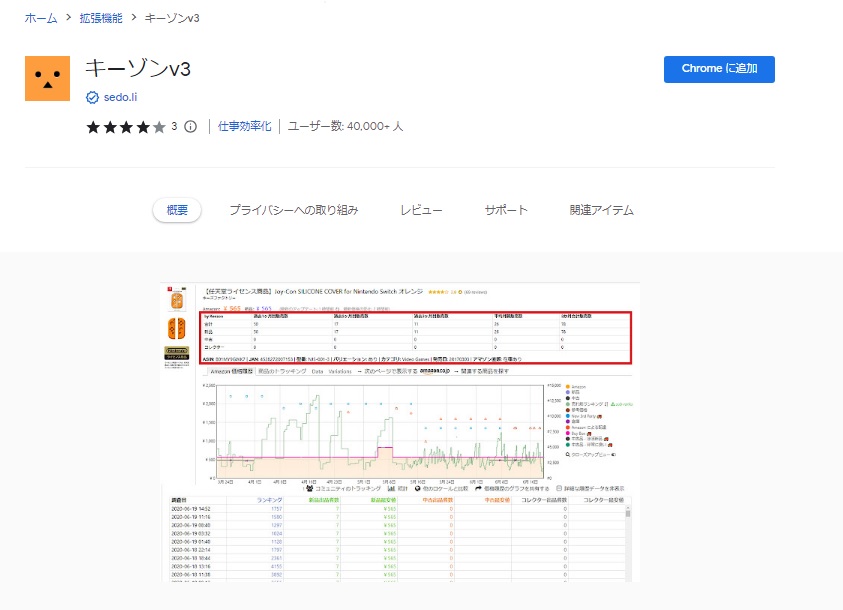This screenshot has width=843, height=610.
Task: Click the Chrome に追加 button
Action: tap(719, 69)
